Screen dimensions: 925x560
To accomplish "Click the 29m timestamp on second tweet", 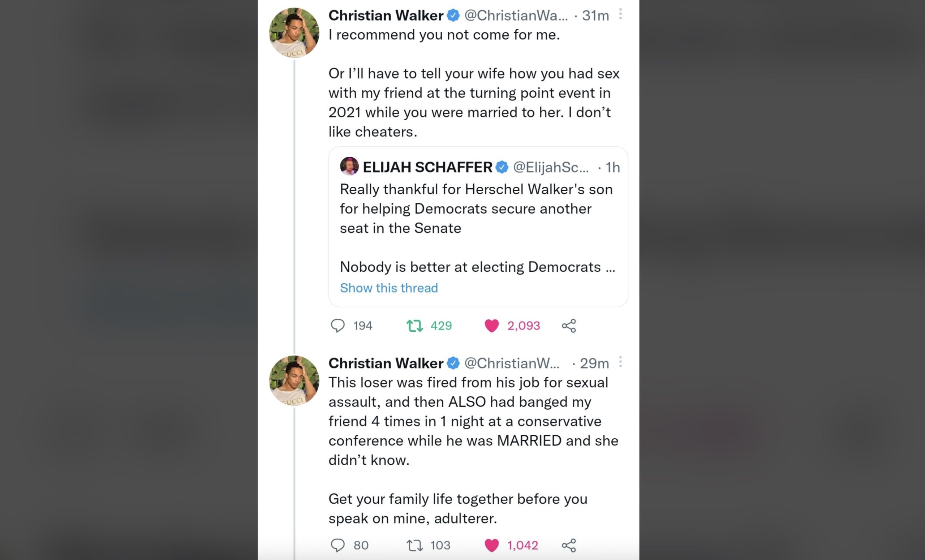I will [594, 363].
